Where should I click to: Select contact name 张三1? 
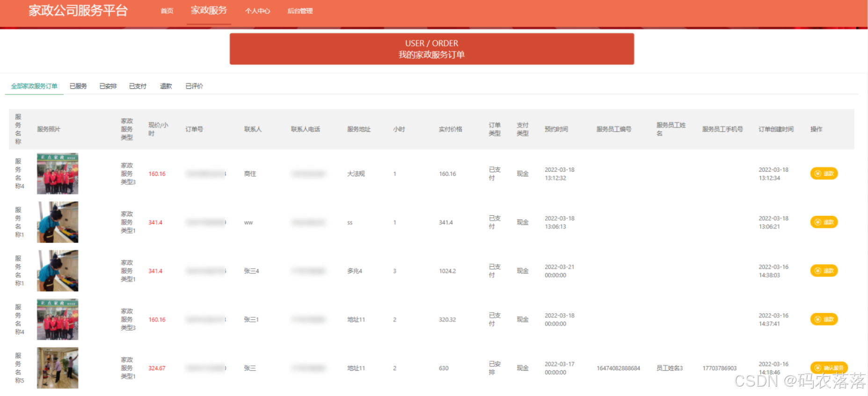coord(251,320)
